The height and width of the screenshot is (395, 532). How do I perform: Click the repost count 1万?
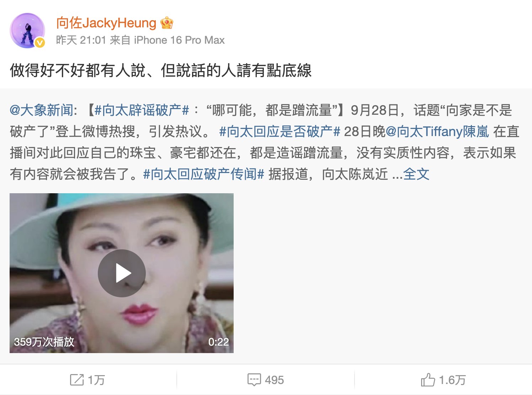(96, 380)
